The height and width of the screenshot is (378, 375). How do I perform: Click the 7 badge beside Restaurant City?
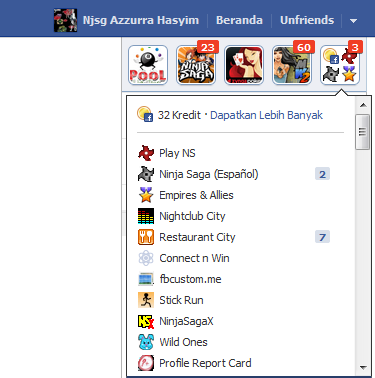click(322, 237)
